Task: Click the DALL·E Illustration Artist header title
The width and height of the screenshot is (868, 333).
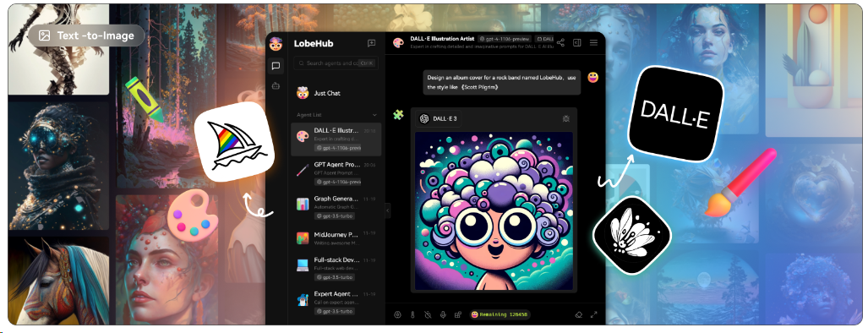Action: pyautogui.click(x=442, y=39)
